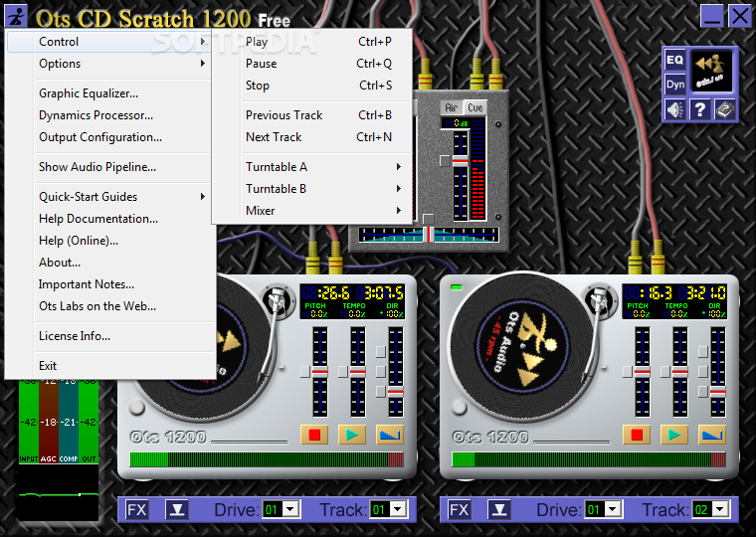Stop turntable A with red square

(314, 435)
